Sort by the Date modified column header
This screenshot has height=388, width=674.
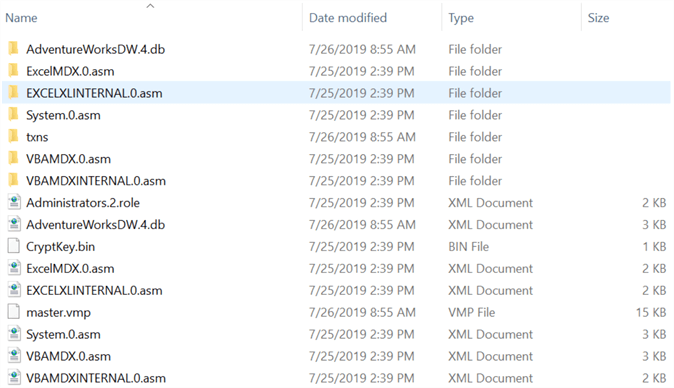coord(348,18)
